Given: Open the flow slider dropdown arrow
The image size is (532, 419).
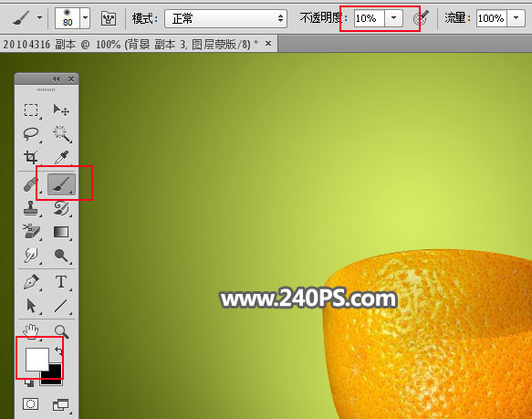Looking at the screenshot, I should [x=516, y=18].
